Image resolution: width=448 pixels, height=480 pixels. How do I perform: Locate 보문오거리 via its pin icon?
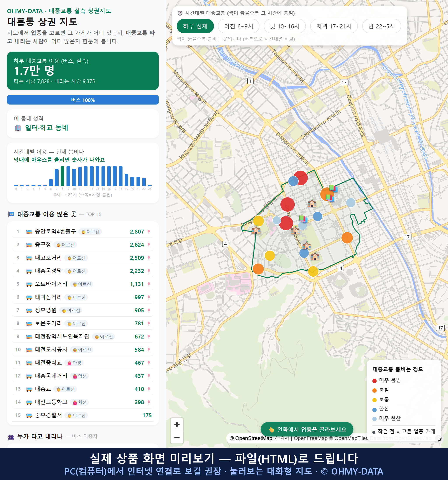149,324
